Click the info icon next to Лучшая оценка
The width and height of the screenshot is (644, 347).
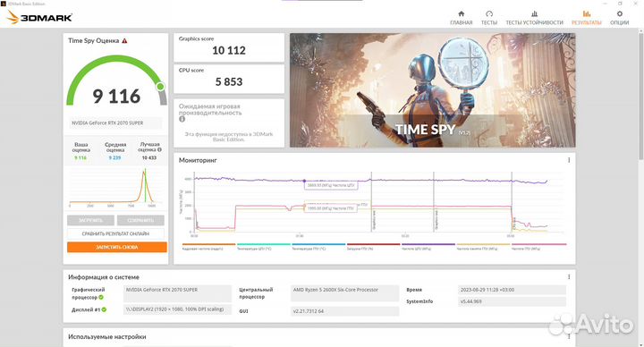pos(159,150)
